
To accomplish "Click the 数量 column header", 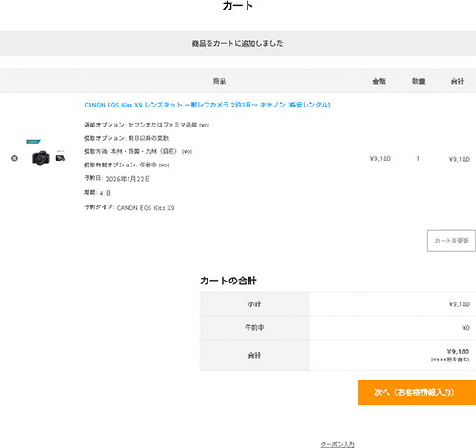I will [x=418, y=81].
